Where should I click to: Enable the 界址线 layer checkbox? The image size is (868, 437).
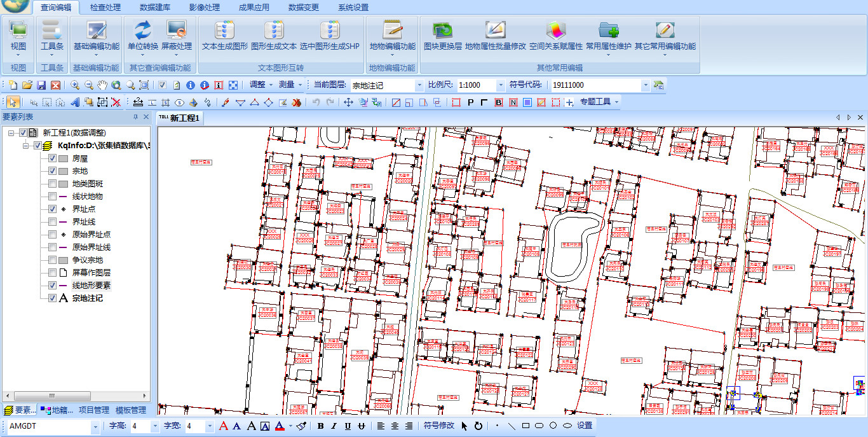point(53,221)
